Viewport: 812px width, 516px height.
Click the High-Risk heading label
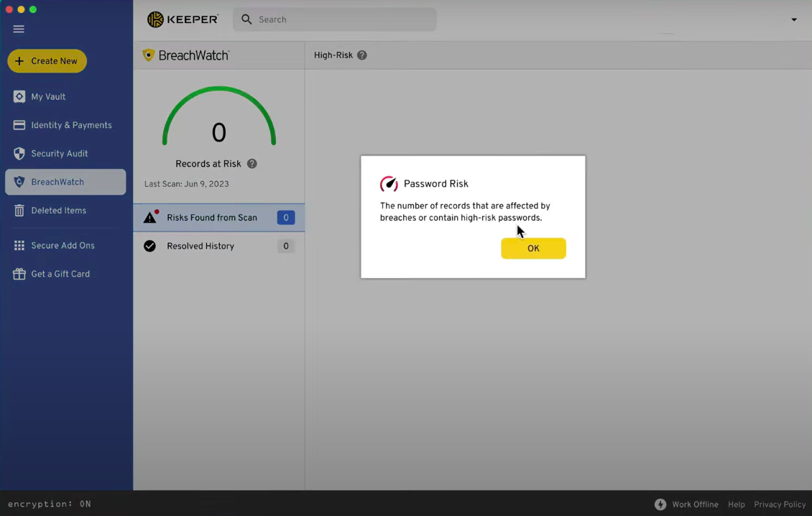(x=333, y=55)
